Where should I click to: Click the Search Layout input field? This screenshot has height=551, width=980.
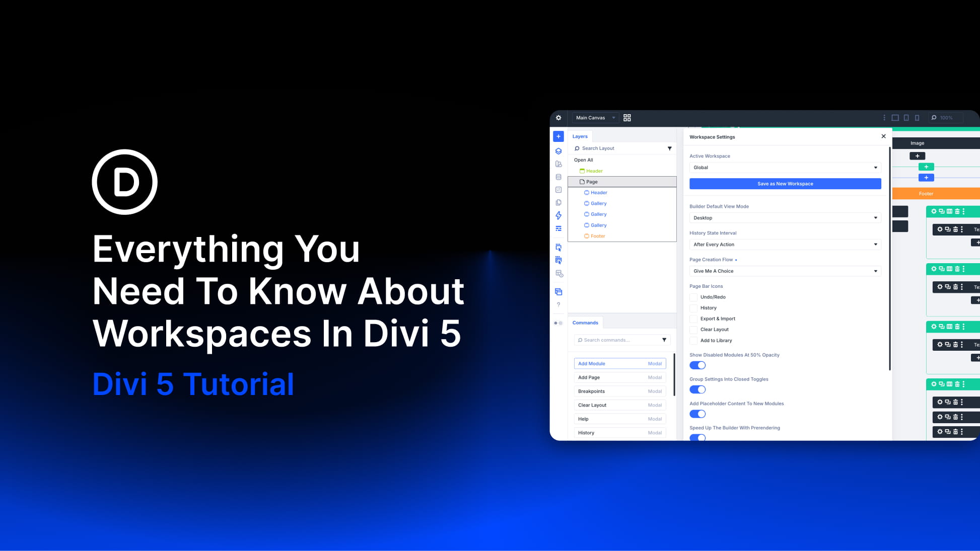click(618, 148)
